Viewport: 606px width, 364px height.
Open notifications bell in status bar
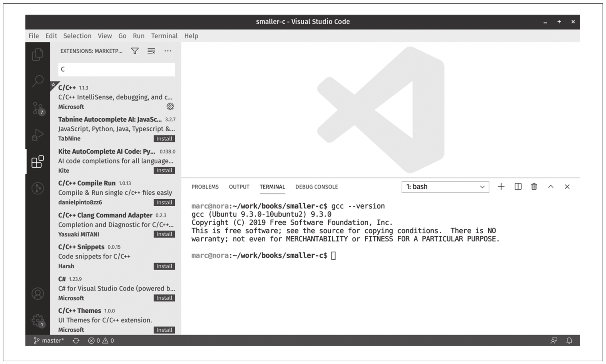tap(569, 341)
